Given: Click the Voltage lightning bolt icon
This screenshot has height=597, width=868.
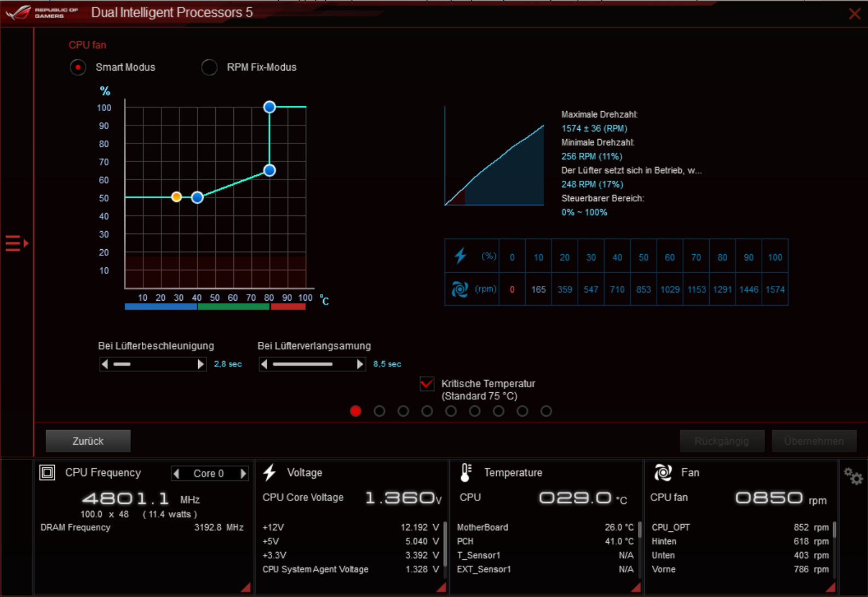Looking at the screenshot, I should (x=269, y=472).
